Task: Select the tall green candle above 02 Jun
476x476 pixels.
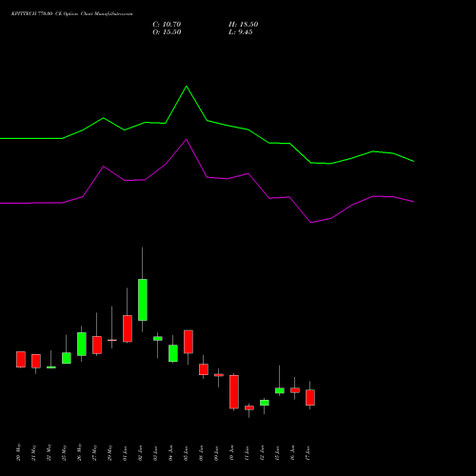Action: (143, 300)
